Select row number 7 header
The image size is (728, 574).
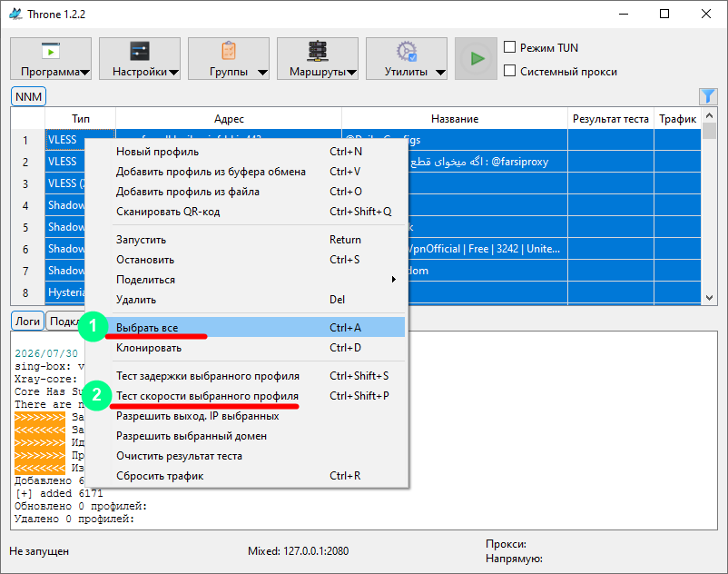tap(25, 272)
